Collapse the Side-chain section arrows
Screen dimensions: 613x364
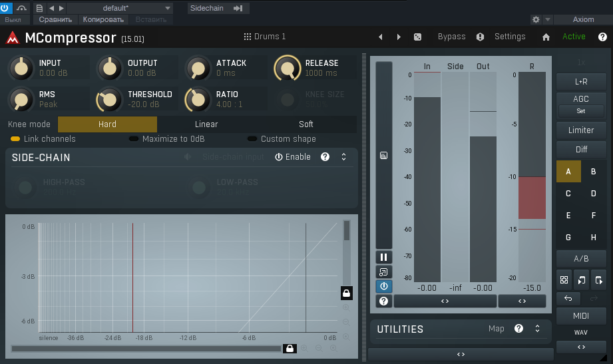343,157
